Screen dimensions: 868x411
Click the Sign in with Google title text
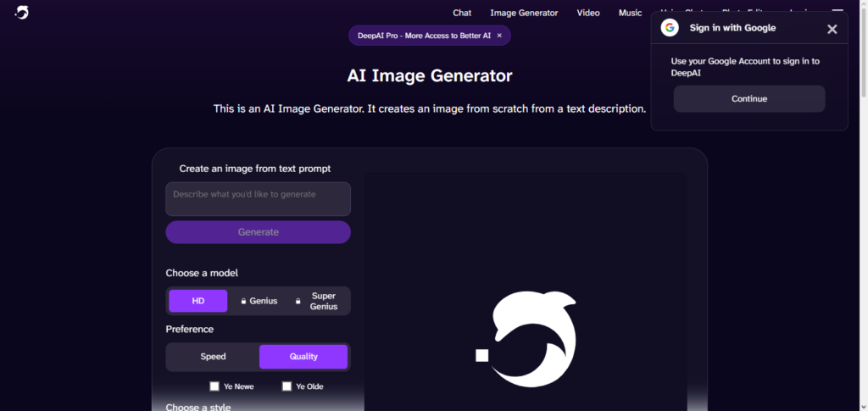pos(732,28)
